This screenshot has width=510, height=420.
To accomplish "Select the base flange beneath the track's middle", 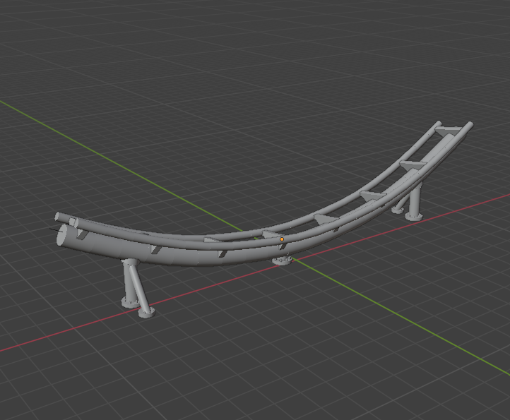I will click(x=282, y=260).
